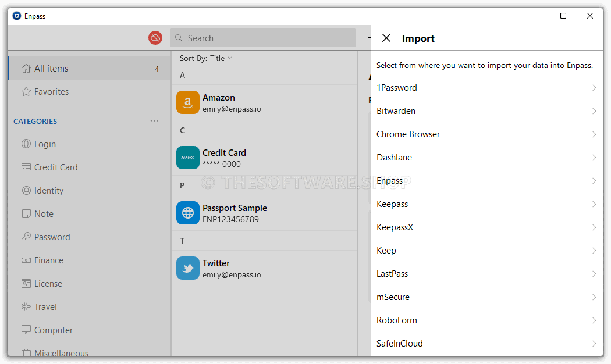Click the All items home icon

[26, 69]
